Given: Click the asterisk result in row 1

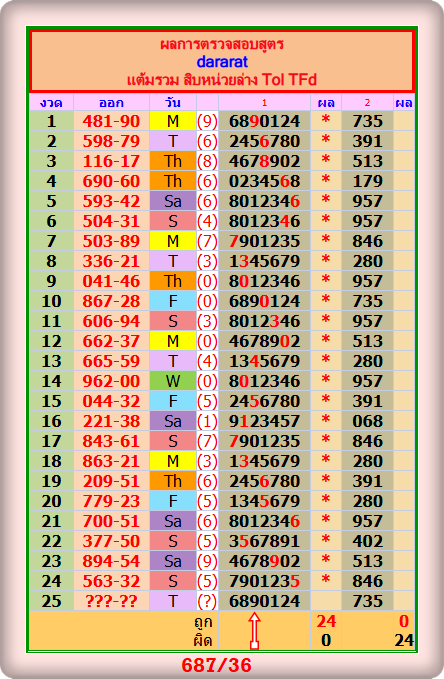Looking at the screenshot, I should [326, 120].
